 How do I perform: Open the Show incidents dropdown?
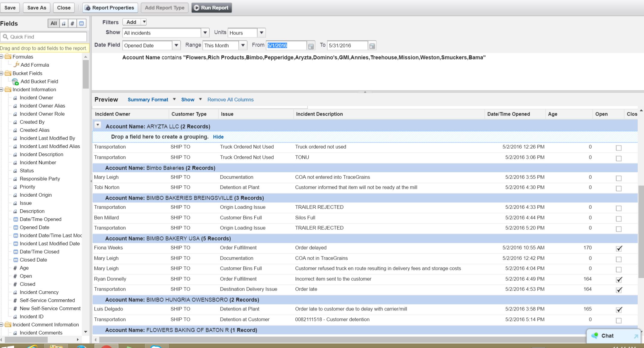205,33
